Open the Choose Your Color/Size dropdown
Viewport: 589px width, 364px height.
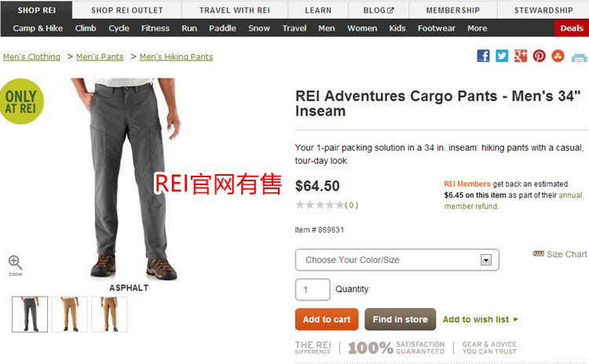pyautogui.click(x=397, y=260)
